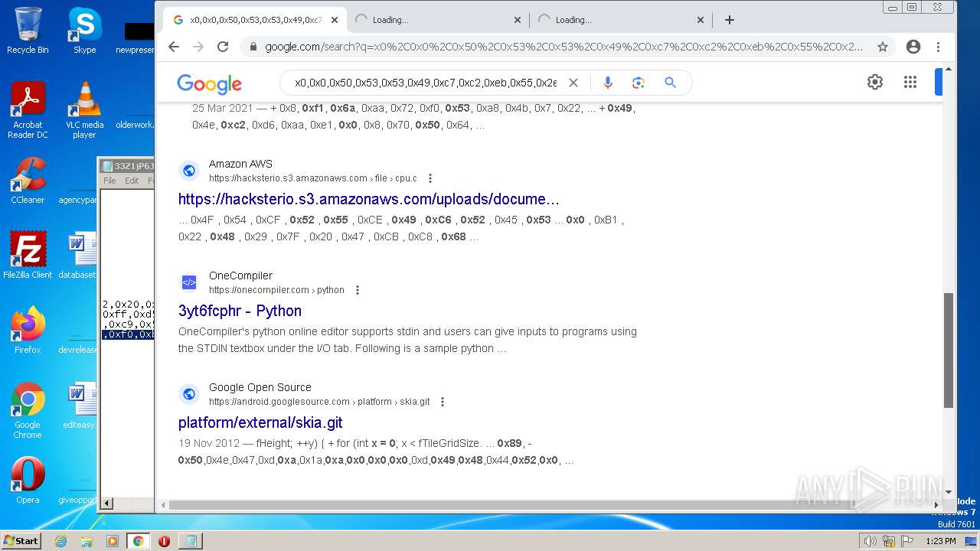The image size is (980, 551).
Task: Click the vertical scrollbar thumb of page
Action: pyautogui.click(x=949, y=350)
